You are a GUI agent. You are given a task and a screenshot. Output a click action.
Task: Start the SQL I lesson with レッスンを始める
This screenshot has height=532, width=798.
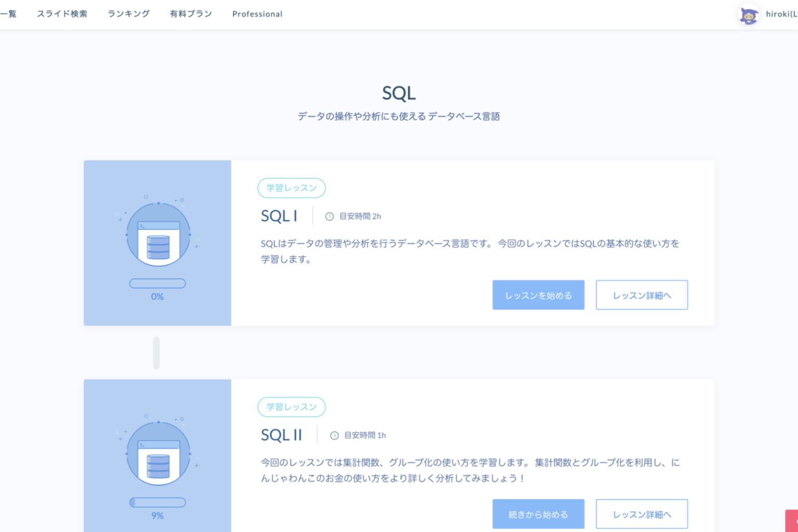click(538, 295)
